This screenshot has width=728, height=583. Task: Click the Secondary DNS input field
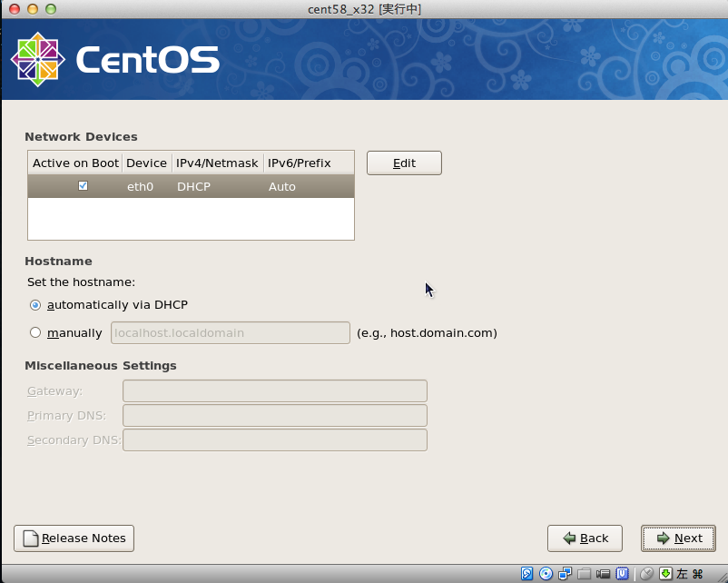click(x=275, y=440)
